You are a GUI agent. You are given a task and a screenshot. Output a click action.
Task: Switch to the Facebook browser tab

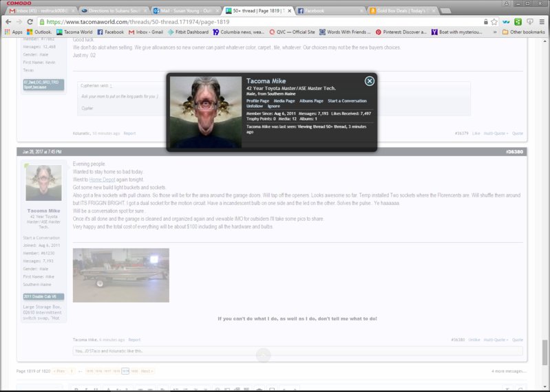[329, 11]
